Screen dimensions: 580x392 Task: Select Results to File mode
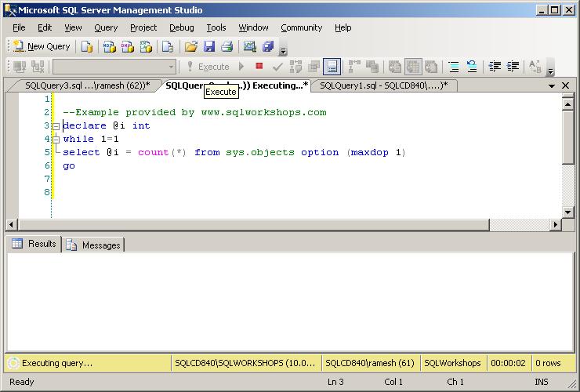pyautogui.click(x=431, y=67)
